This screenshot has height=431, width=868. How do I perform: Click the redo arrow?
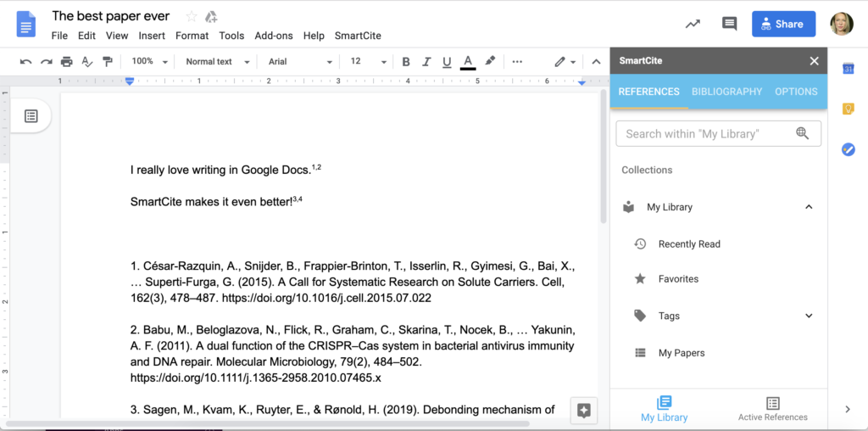tap(47, 61)
